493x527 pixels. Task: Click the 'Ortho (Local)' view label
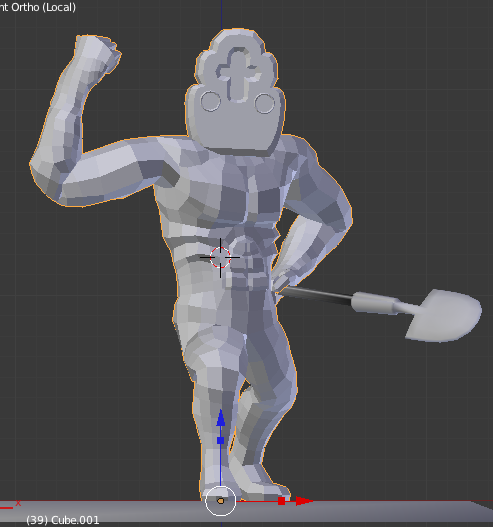click(43, 7)
